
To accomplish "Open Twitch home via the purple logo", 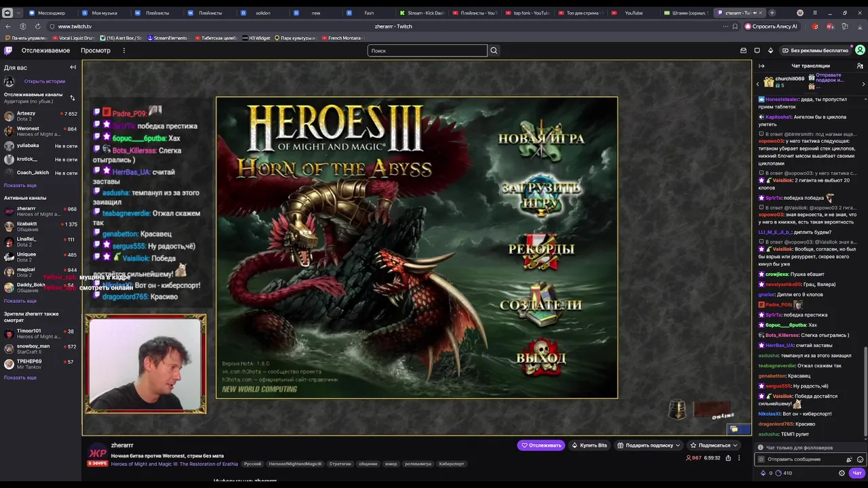I will (x=7, y=50).
